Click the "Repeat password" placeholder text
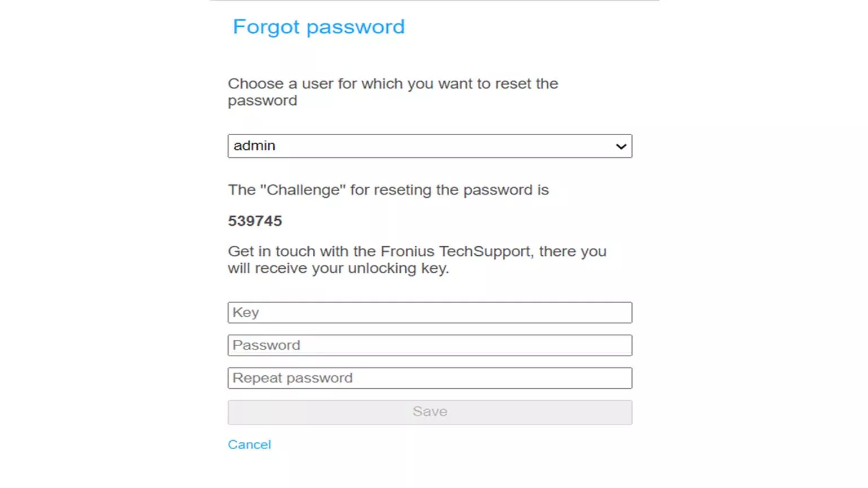This screenshot has width=868, height=488. (x=293, y=378)
